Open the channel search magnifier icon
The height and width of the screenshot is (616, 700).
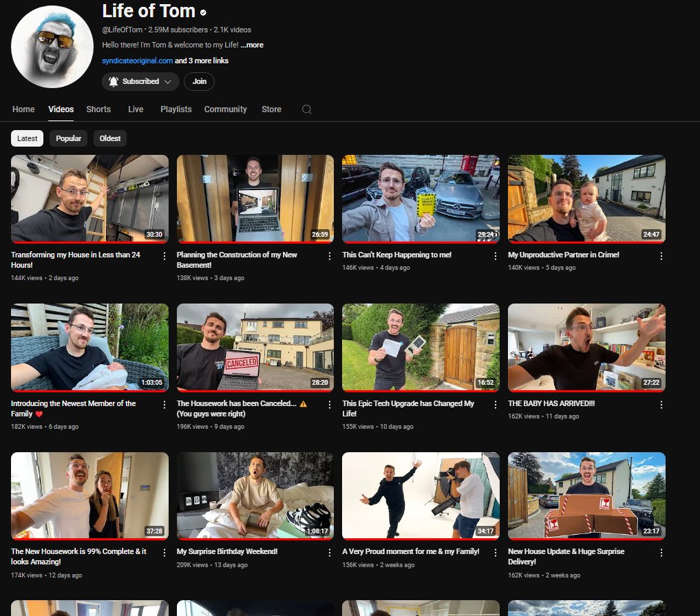point(307,109)
